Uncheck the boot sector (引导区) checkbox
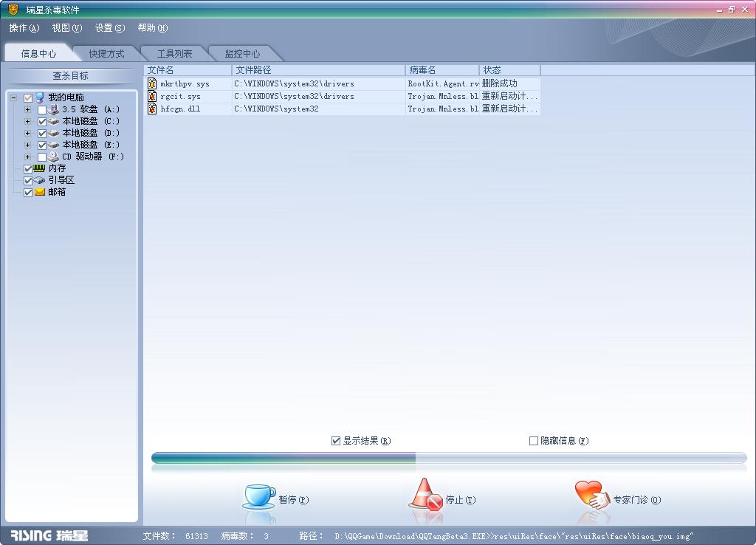 pyautogui.click(x=28, y=181)
